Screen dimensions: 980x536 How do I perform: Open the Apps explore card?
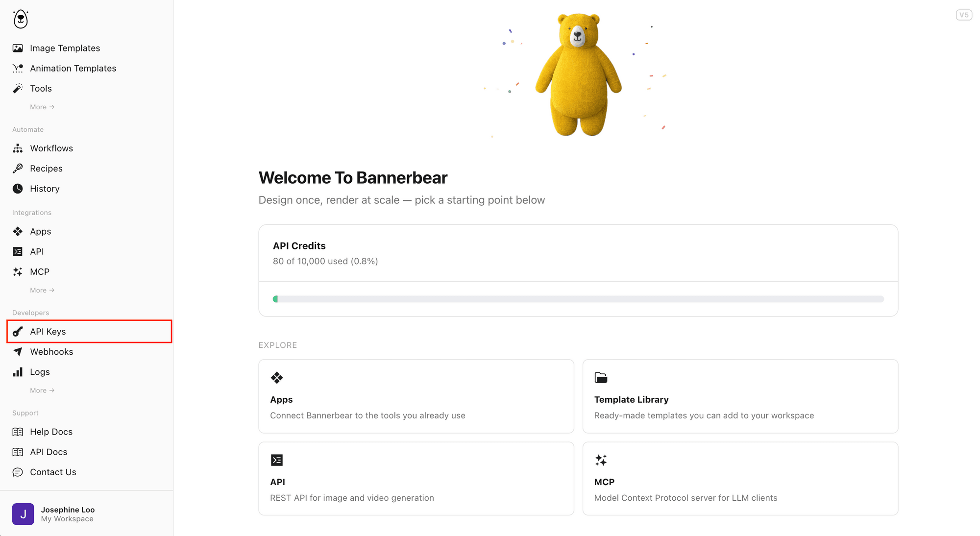(416, 396)
